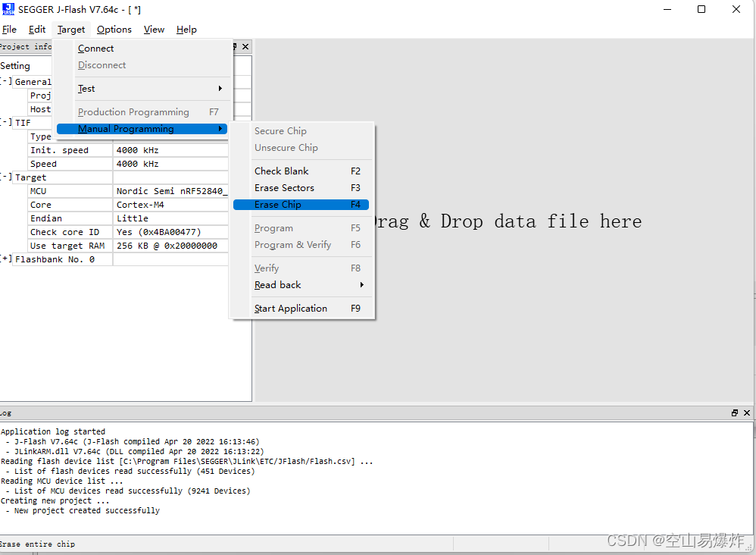
Task: Select Erase Sectors option
Action: click(x=301, y=188)
